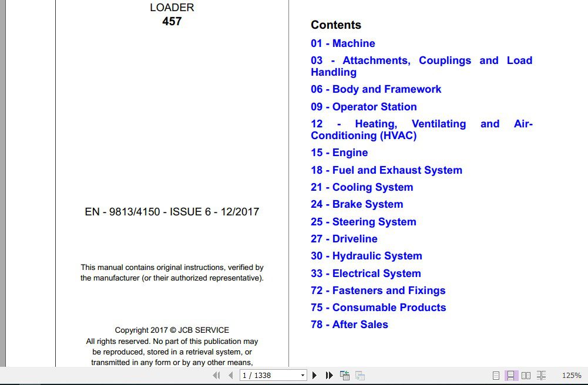Viewport: 588px width, 385px height.
Task: Select continuous facing pages layout
Action: pyautogui.click(x=541, y=375)
